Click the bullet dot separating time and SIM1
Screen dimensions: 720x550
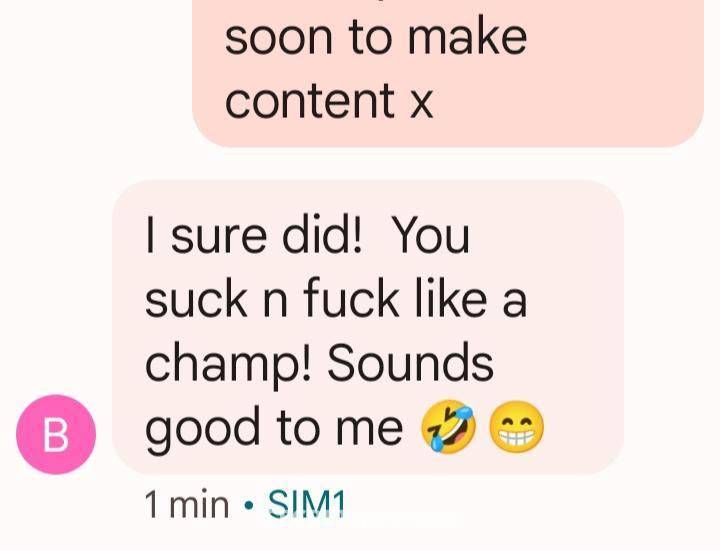tap(248, 505)
